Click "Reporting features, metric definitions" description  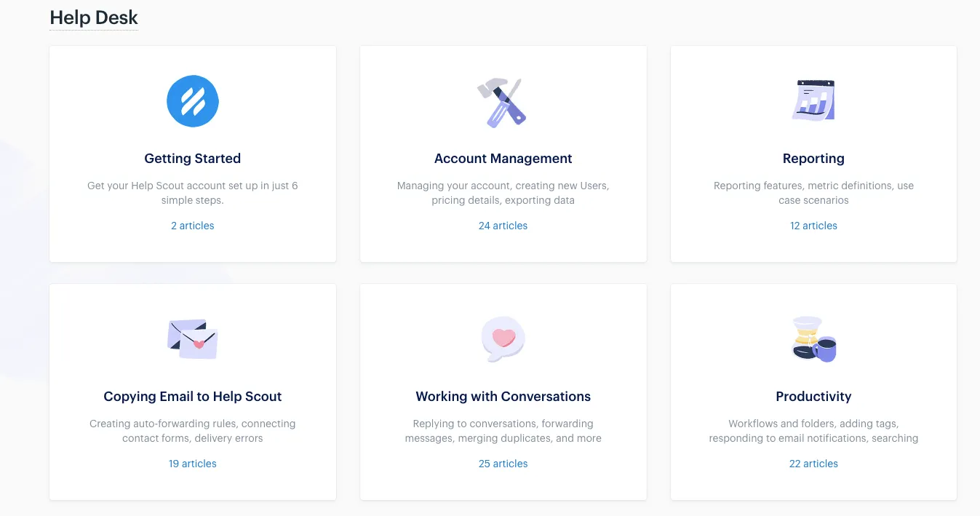[813, 193]
